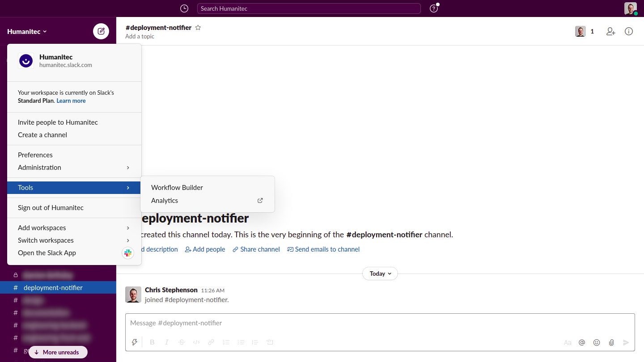This screenshot has height=362, width=644.
Task: Toggle strikethrough formatting
Action: 182,342
